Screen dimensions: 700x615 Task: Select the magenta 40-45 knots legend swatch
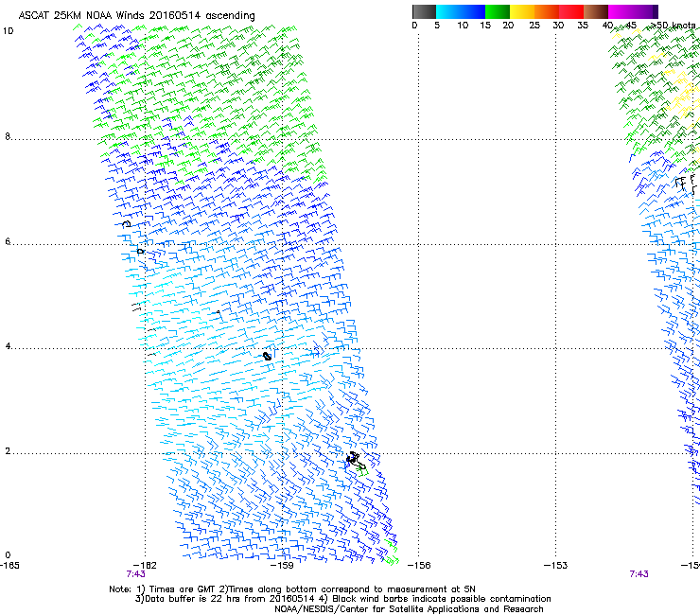coord(621,11)
